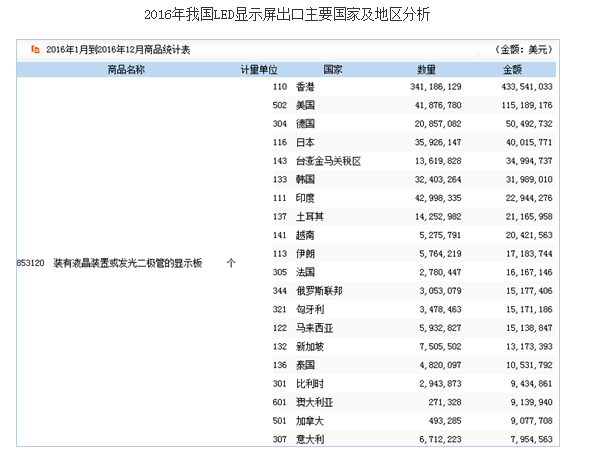Click the 金额 column header
Image resolution: width=596 pixels, height=459 pixels.
pyautogui.click(x=512, y=70)
